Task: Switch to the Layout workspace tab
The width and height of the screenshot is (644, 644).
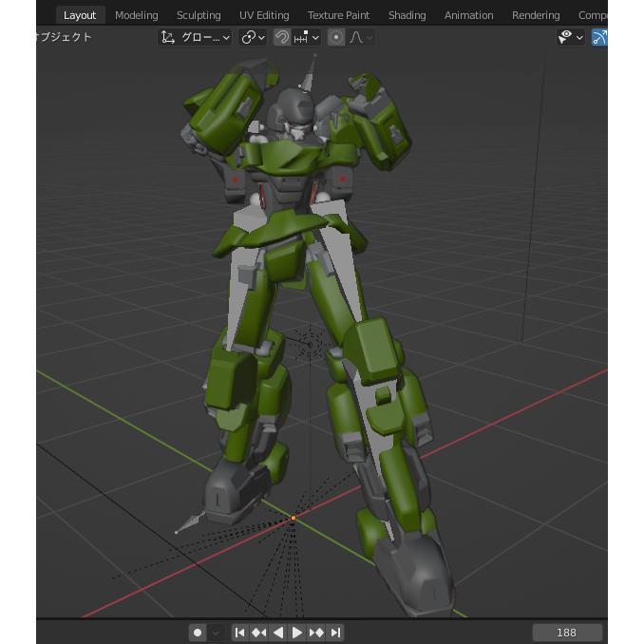Action: click(80, 15)
